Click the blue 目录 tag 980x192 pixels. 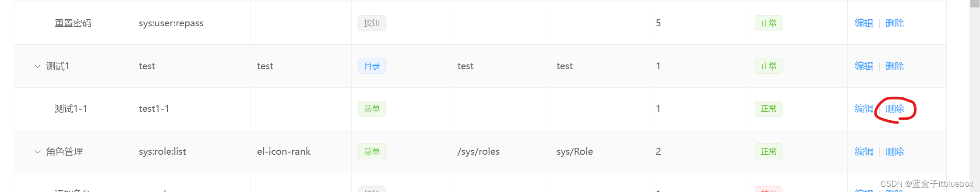click(x=372, y=66)
